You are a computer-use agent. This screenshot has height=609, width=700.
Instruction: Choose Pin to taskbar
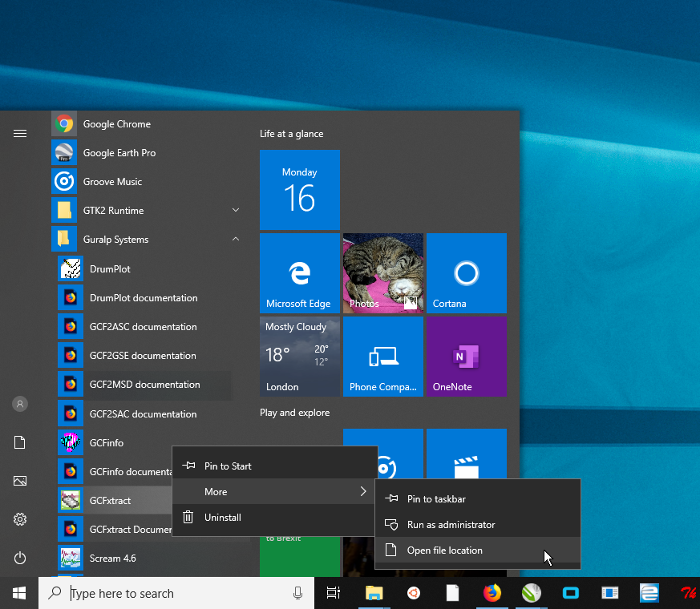[x=478, y=498]
